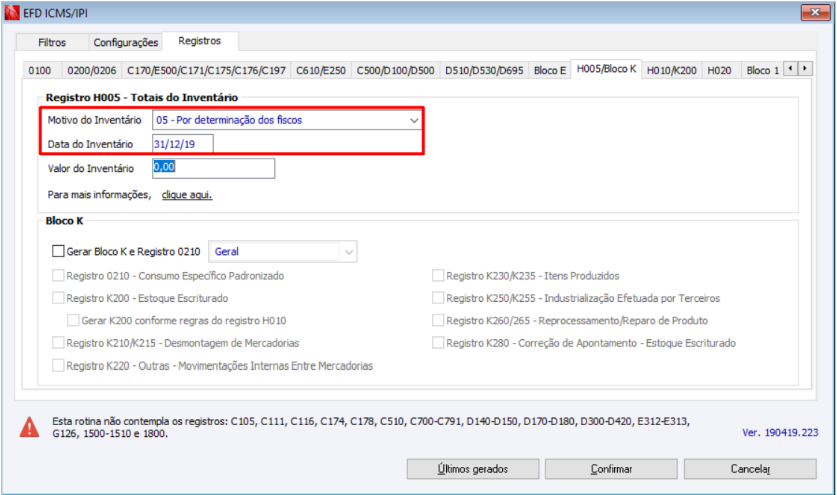Click the 'Motivo do Inventário' label
The height and width of the screenshot is (495, 837).
pyautogui.click(x=94, y=120)
